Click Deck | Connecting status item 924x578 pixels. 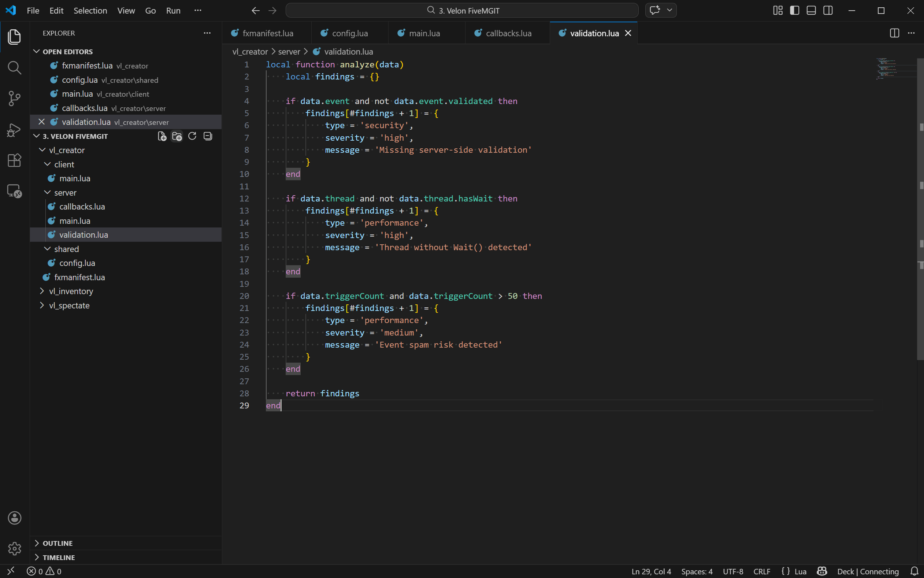[x=868, y=571]
